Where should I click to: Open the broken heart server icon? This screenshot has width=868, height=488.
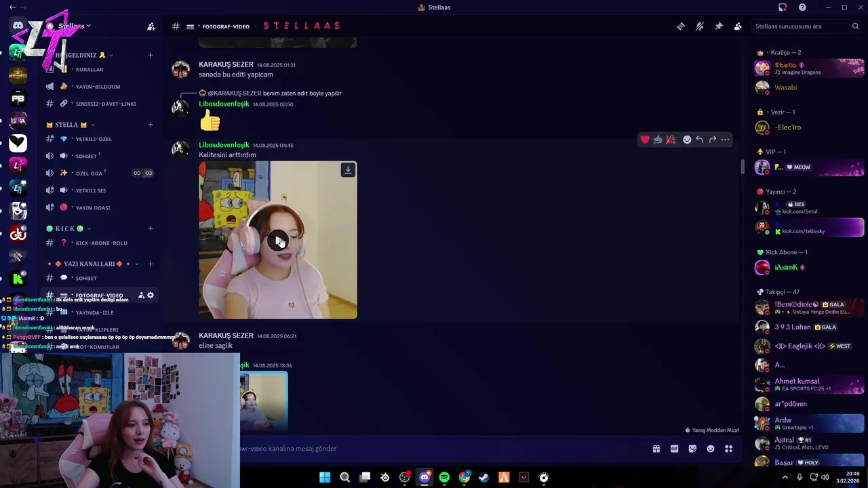[x=18, y=143]
